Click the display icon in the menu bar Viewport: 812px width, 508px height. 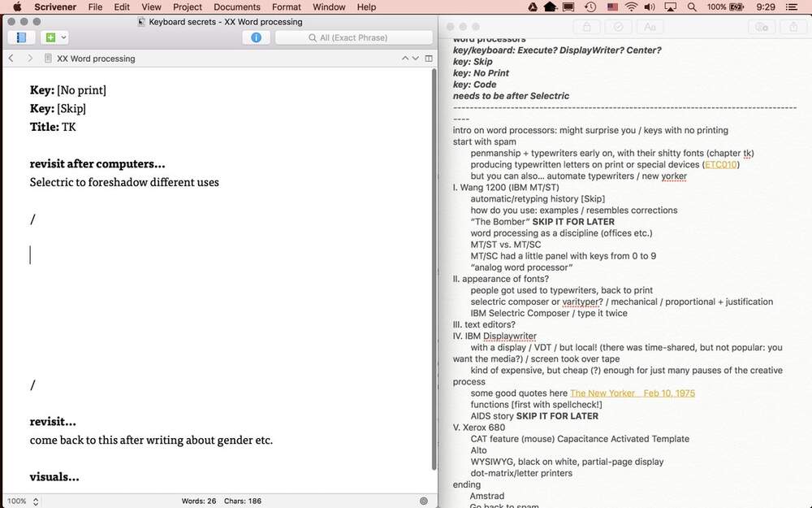click(x=568, y=7)
